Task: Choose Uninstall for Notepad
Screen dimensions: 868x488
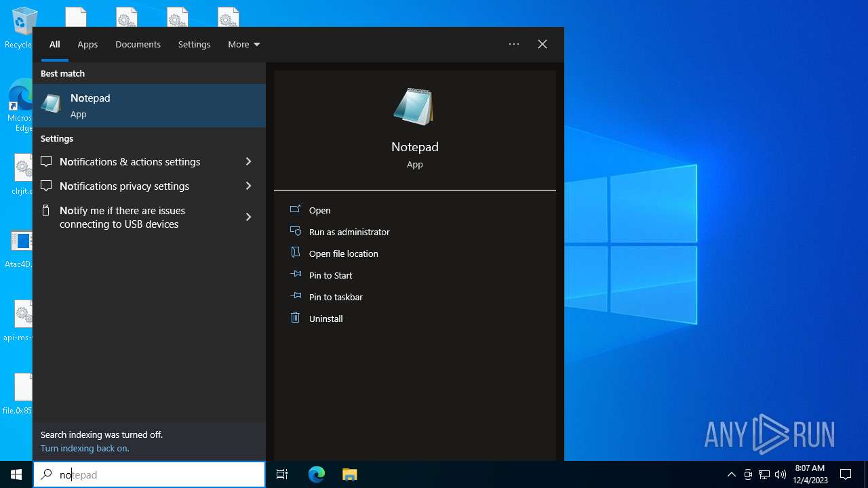Action: (x=325, y=319)
